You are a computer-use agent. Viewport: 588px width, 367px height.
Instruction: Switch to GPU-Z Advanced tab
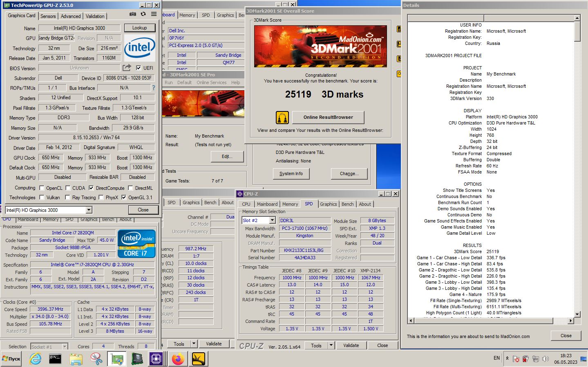tap(71, 16)
